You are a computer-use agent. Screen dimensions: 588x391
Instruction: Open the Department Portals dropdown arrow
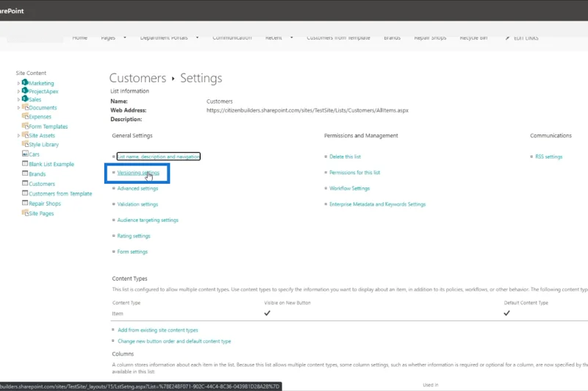[197, 37]
